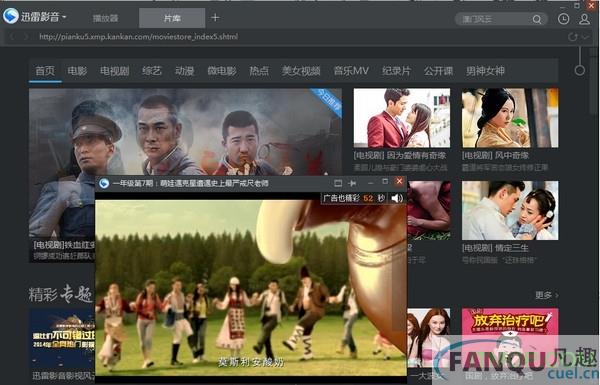Viewport: 600px width, 385px height.
Task: Open the 风中奇缘 TV series link
Action: [495, 155]
